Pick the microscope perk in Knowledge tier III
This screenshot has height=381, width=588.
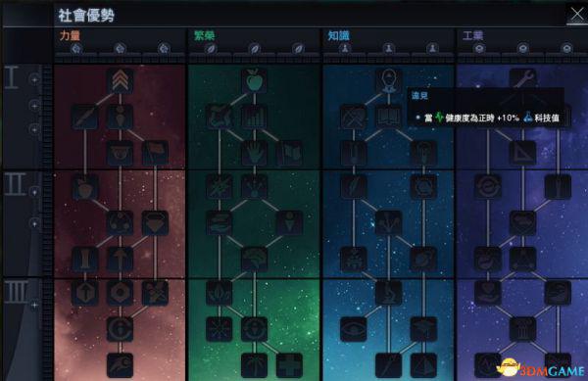(x=388, y=293)
